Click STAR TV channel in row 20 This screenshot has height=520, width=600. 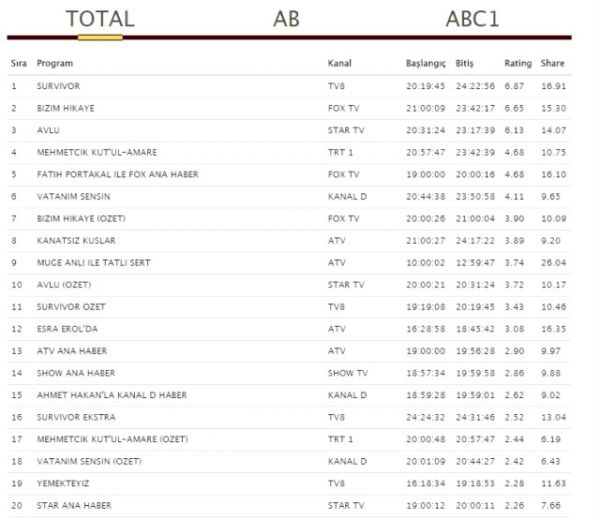click(x=346, y=505)
